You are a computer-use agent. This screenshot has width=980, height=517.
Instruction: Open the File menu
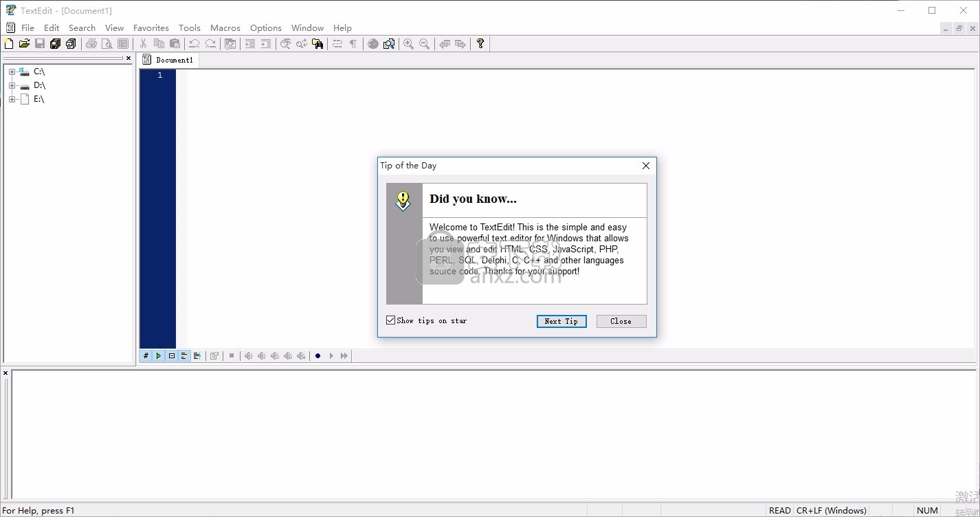pyautogui.click(x=27, y=28)
